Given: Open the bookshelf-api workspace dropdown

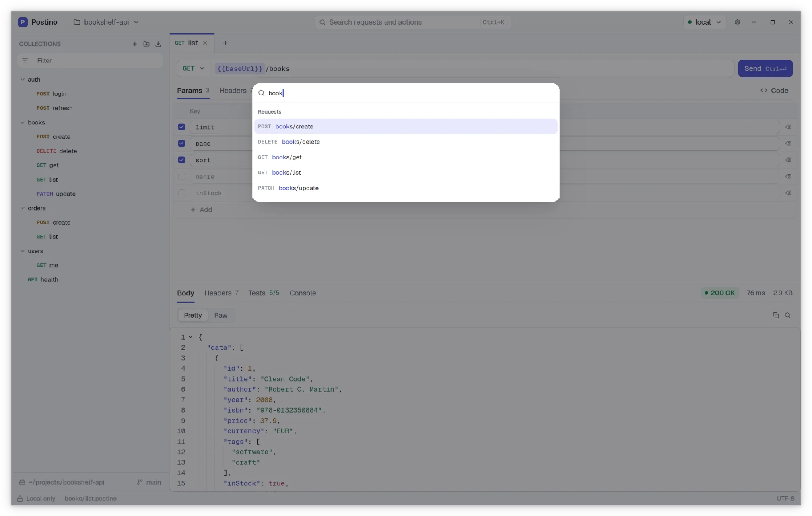Looking at the screenshot, I should click(x=106, y=22).
